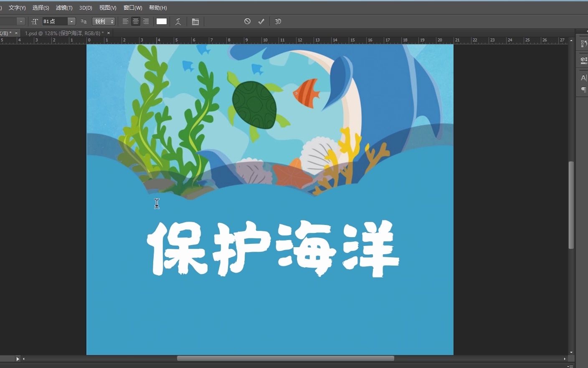Open the History panel icon
588x368 pixels.
(583, 44)
